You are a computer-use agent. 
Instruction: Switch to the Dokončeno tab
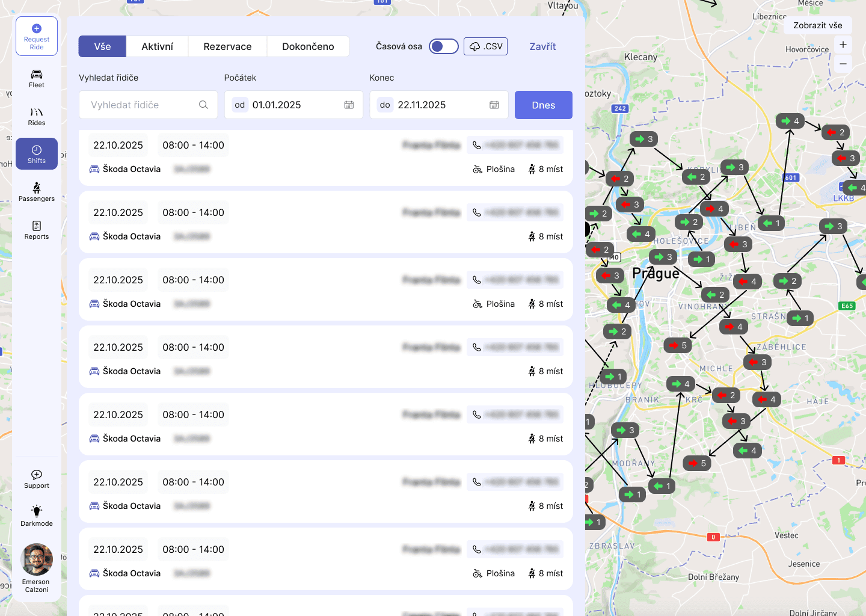coord(308,46)
